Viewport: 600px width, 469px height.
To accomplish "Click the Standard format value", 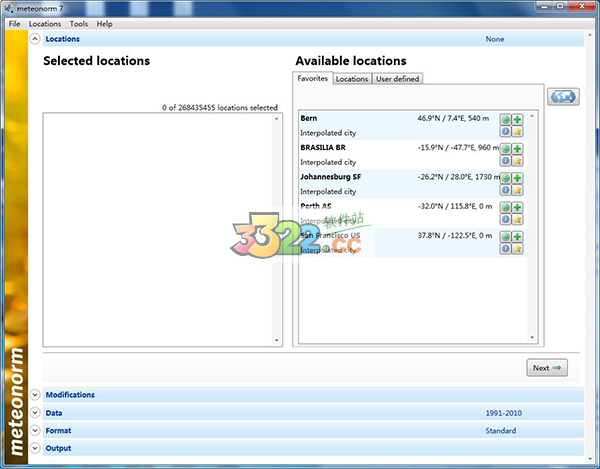I will [501, 431].
